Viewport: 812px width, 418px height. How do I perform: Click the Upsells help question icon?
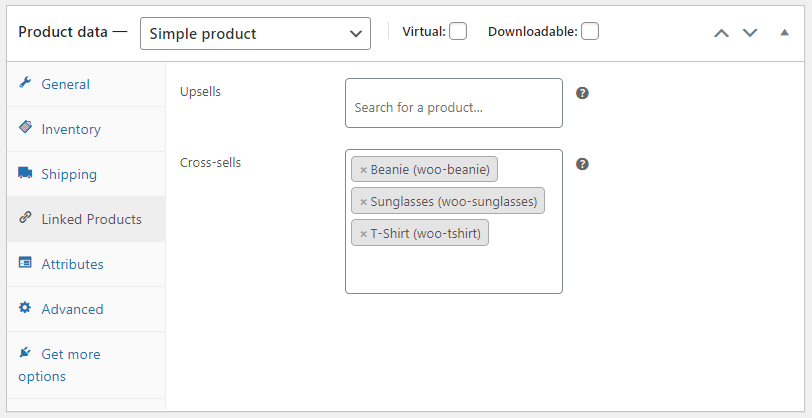[x=582, y=93]
